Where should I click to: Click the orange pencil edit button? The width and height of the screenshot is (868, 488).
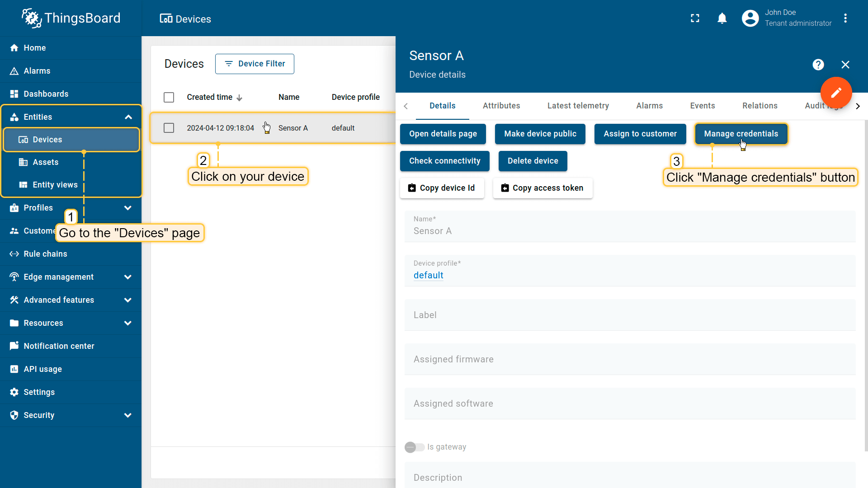click(836, 93)
